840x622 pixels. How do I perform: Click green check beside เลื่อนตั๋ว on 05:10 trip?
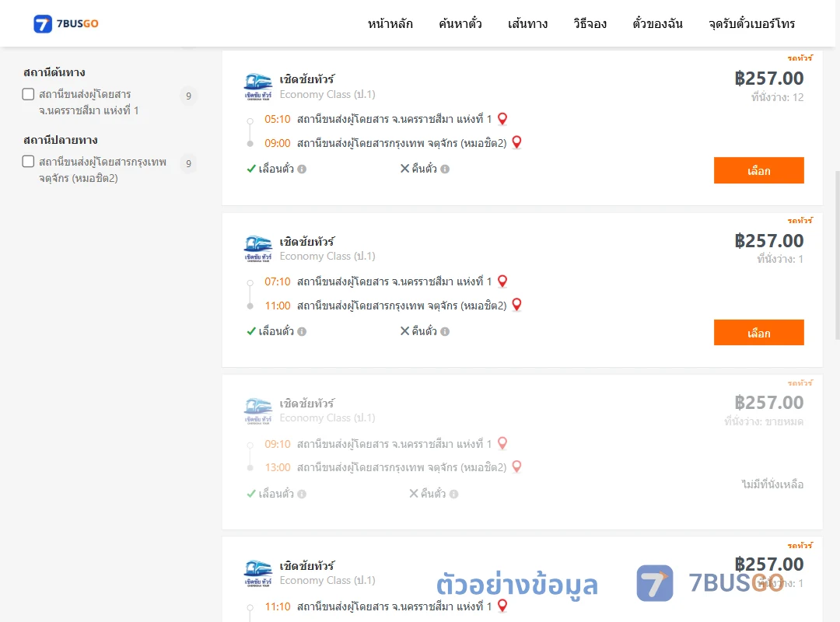pyautogui.click(x=251, y=169)
